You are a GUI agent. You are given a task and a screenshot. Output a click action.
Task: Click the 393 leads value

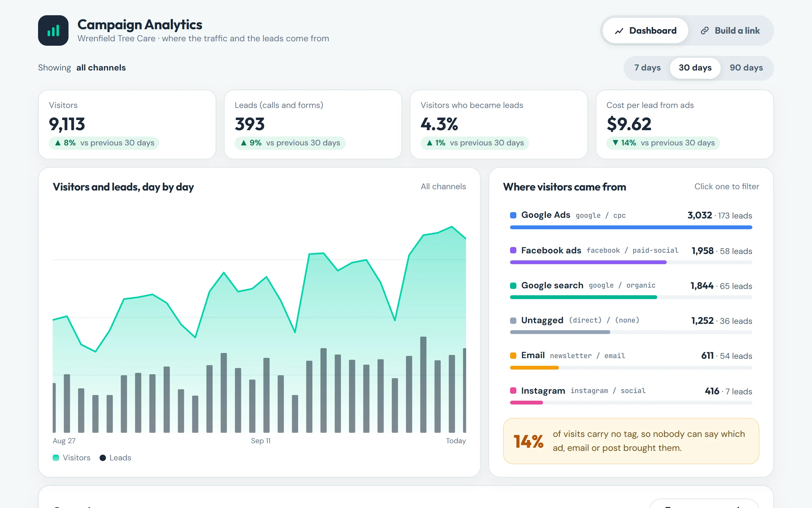[250, 124]
